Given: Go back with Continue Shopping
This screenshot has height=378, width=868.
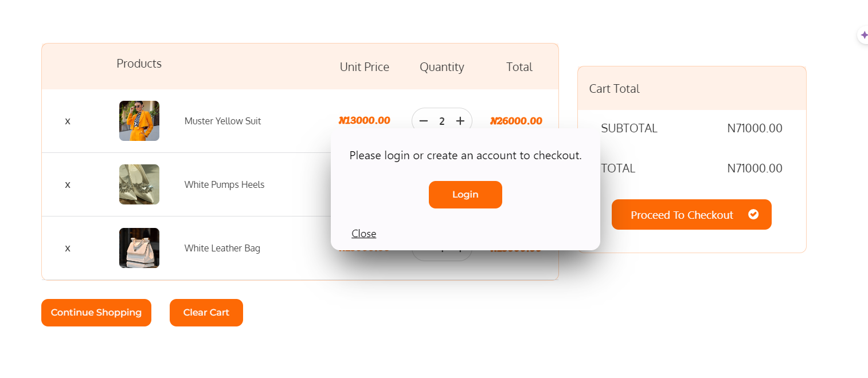Looking at the screenshot, I should [x=96, y=313].
